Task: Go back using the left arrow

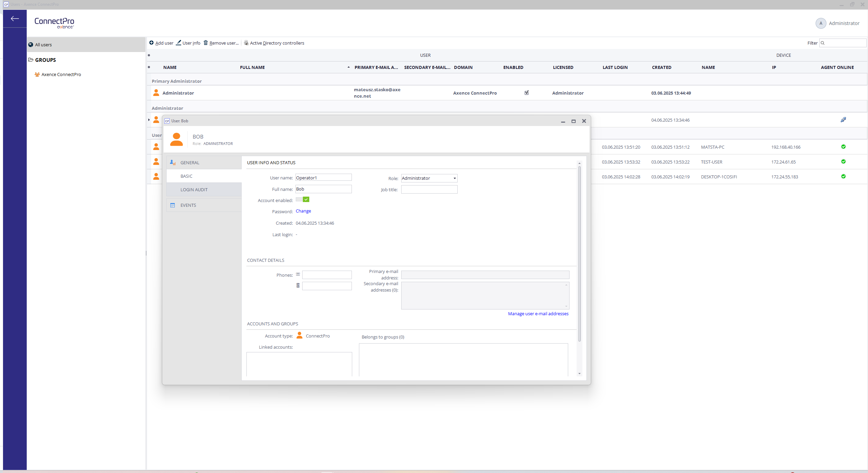Action: point(15,19)
